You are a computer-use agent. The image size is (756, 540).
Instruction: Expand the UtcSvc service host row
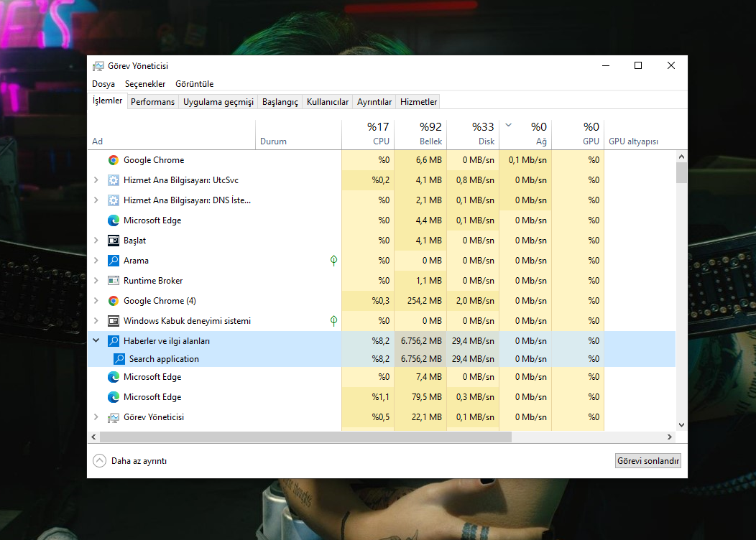point(96,180)
